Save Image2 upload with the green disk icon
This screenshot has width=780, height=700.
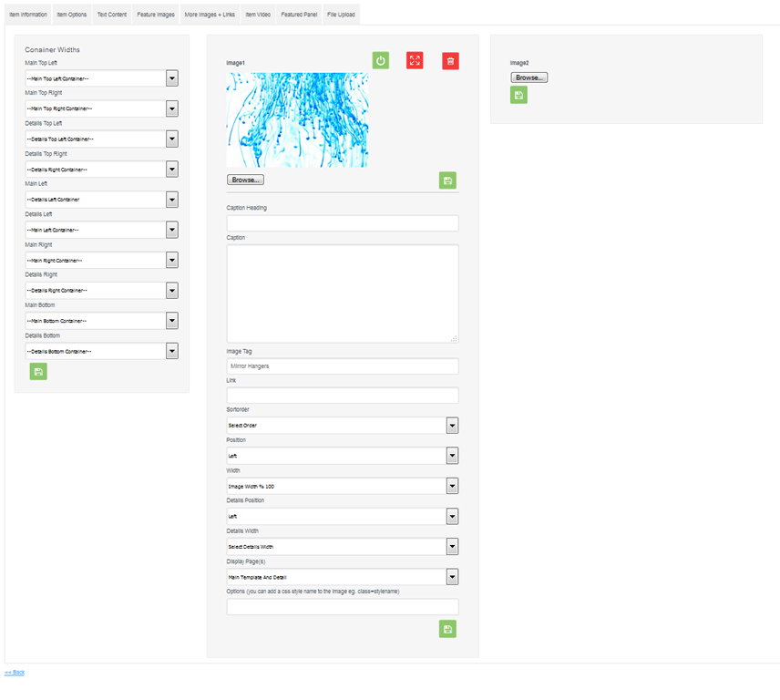tap(518, 95)
